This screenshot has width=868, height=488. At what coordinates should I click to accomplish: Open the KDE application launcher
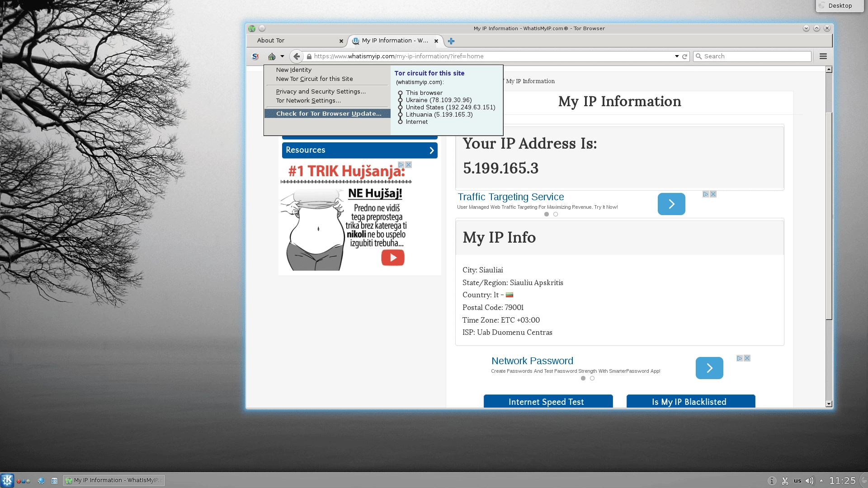7,480
